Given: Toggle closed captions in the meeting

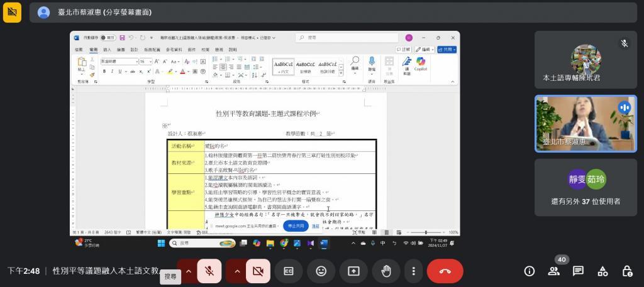Looking at the screenshot, I should [x=289, y=271].
